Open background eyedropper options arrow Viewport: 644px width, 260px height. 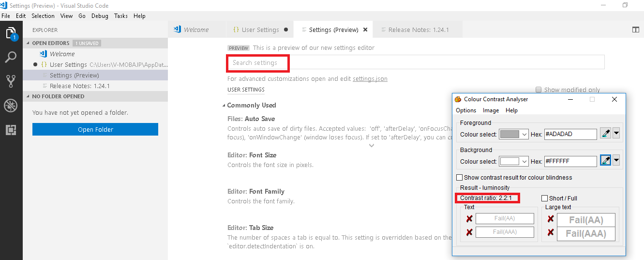click(x=616, y=161)
